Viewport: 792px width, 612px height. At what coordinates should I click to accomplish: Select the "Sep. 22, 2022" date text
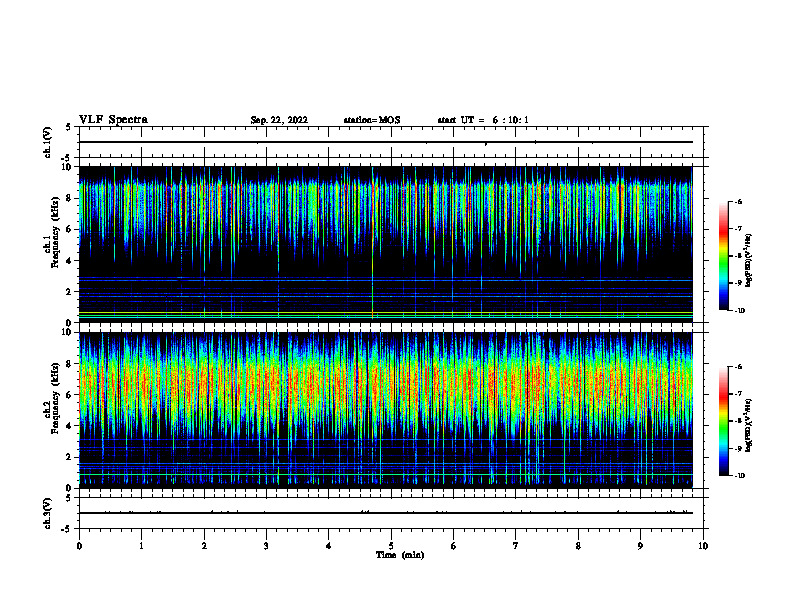coord(279,120)
